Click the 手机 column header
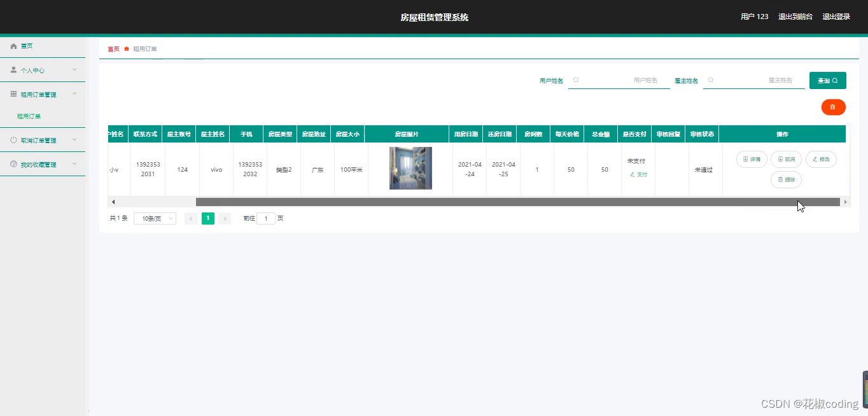The height and width of the screenshot is (416, 868). (246, 134)
